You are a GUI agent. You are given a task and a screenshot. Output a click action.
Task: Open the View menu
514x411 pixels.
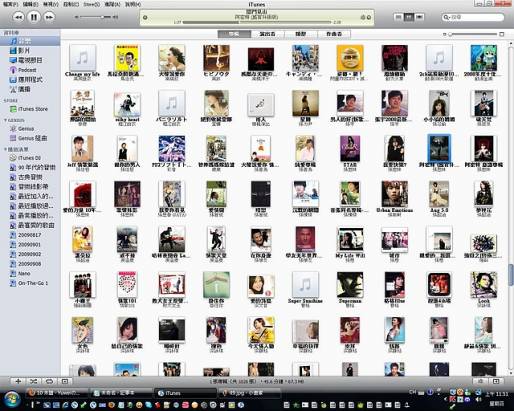(x=51, y=4)
